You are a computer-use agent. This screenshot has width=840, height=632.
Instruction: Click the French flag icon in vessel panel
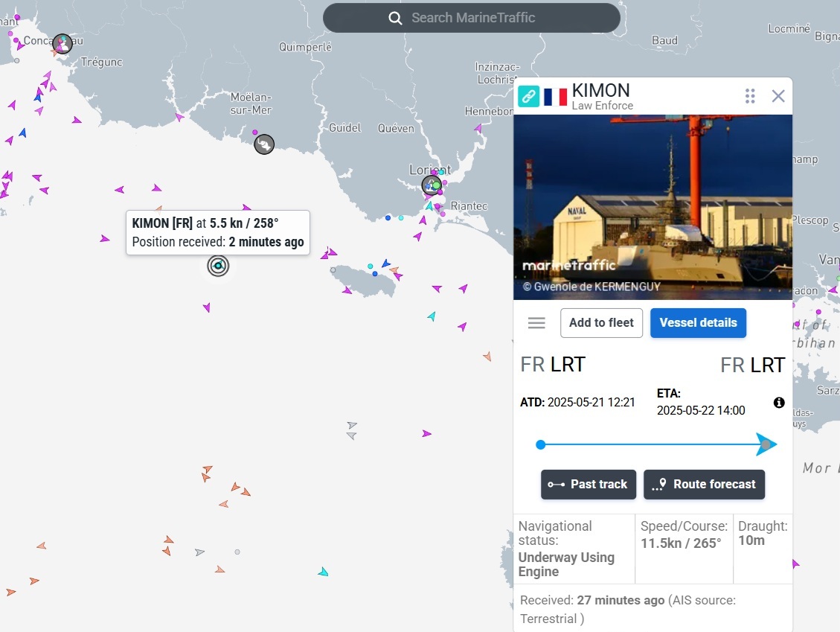tap(555, 97)
